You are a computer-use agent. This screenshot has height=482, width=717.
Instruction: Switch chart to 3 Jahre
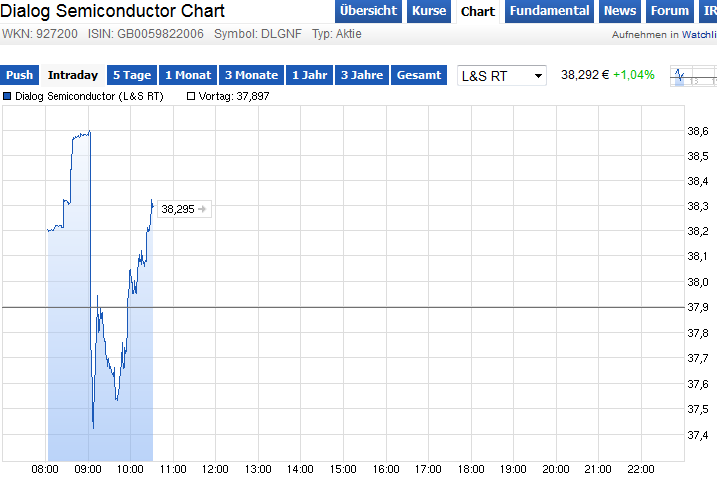click(362, 75)
